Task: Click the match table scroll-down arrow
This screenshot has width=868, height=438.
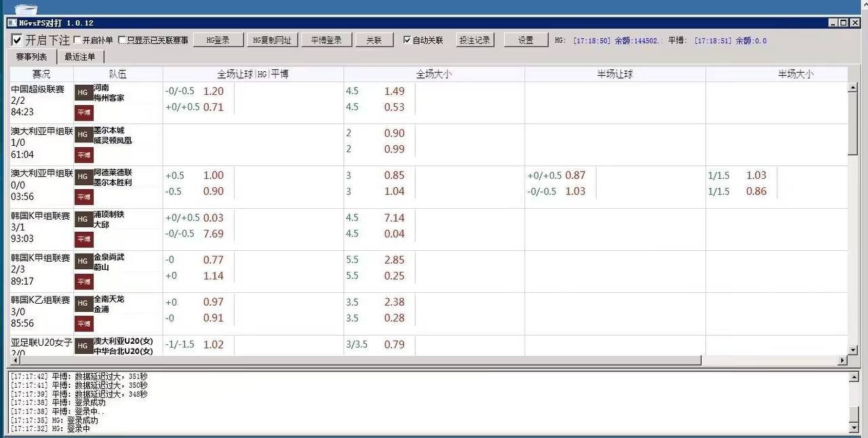Action: [x=852, y=350]
